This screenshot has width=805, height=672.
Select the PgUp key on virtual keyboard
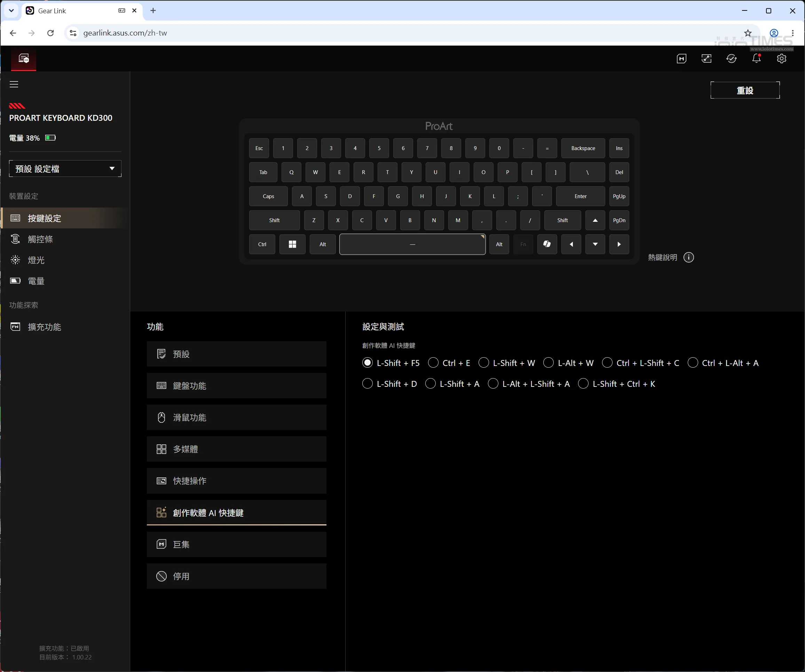tap(619, 196)
